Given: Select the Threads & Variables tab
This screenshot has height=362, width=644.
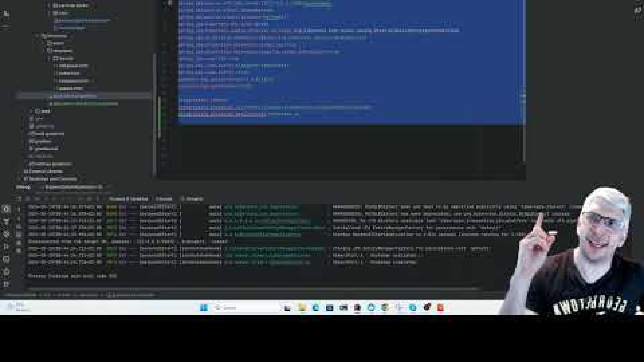Looking at the screenshot, I should (129, 199).
